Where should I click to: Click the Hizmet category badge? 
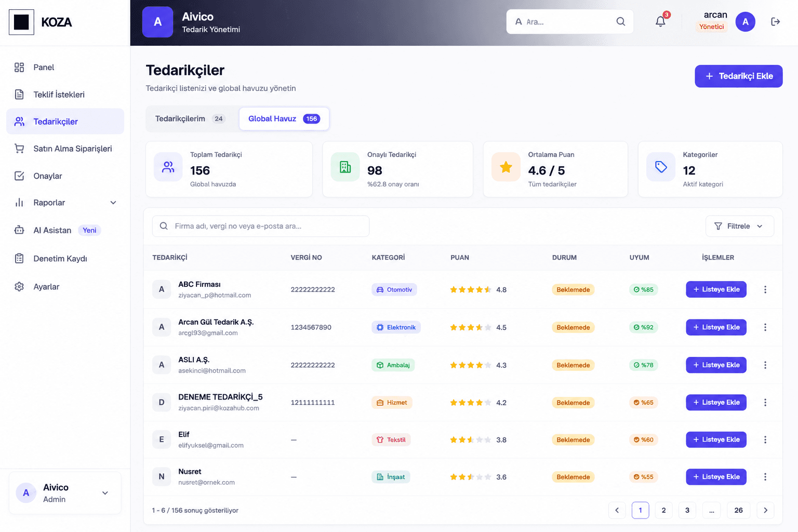pyautogui.click(x=392, y=403)
